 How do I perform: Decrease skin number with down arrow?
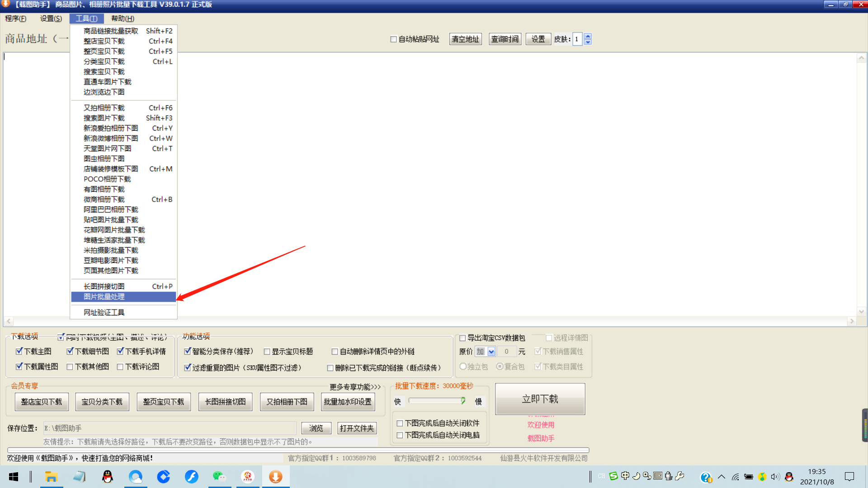click(x=588, y=42)
